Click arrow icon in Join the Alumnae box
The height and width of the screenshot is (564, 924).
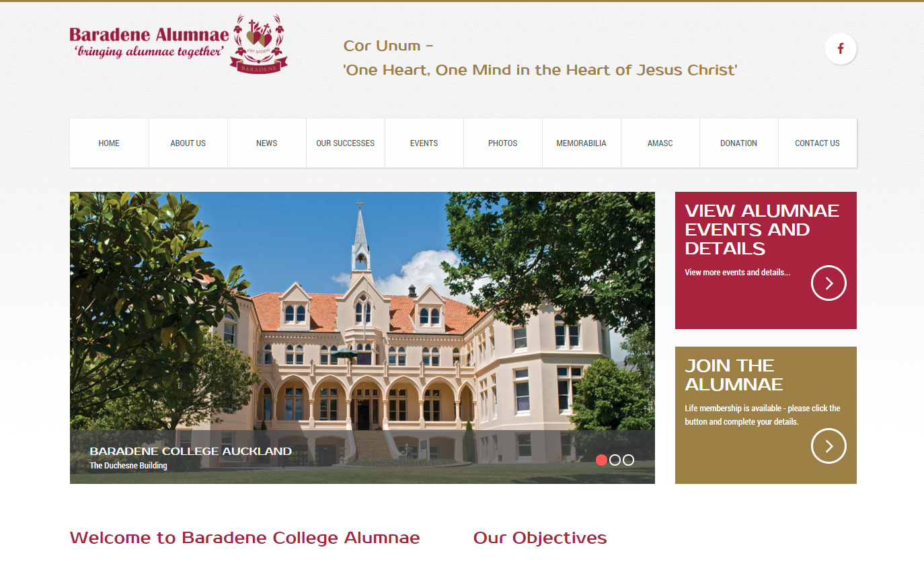coord(829,446)
